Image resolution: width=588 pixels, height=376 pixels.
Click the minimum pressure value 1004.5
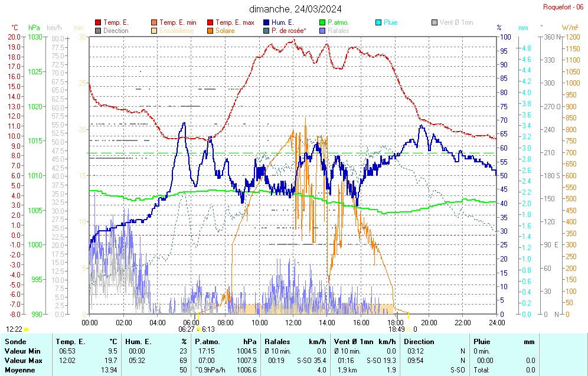pyautogui.click(x=246, y=351)
